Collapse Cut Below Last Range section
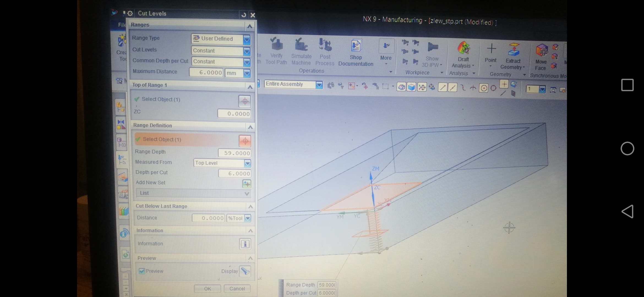The height and width of the screenshot is (297, 644). tap(250, 207)
